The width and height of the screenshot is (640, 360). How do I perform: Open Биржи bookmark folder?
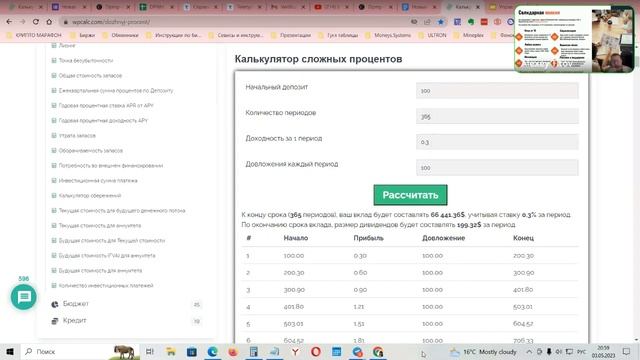click(x=83, y=35)
